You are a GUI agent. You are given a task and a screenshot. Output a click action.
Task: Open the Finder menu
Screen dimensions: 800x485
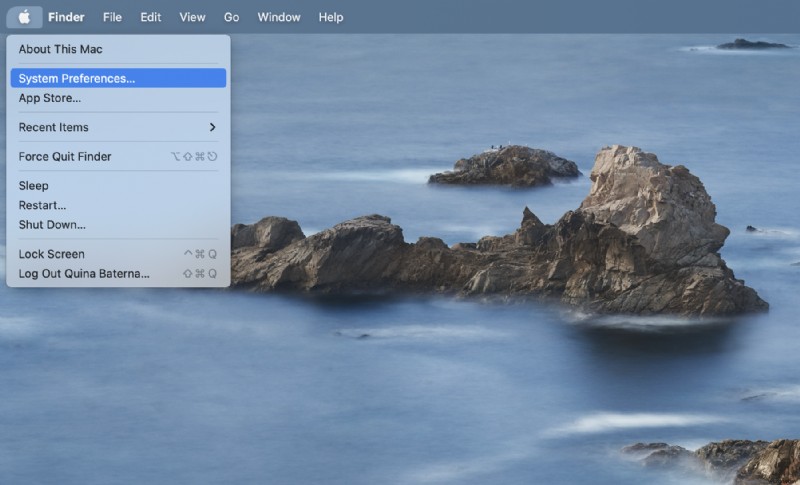(66, 17)
